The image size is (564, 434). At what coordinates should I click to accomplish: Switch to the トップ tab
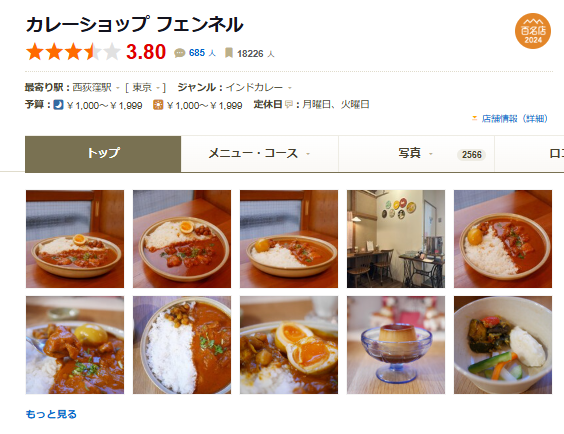[103, 154]
